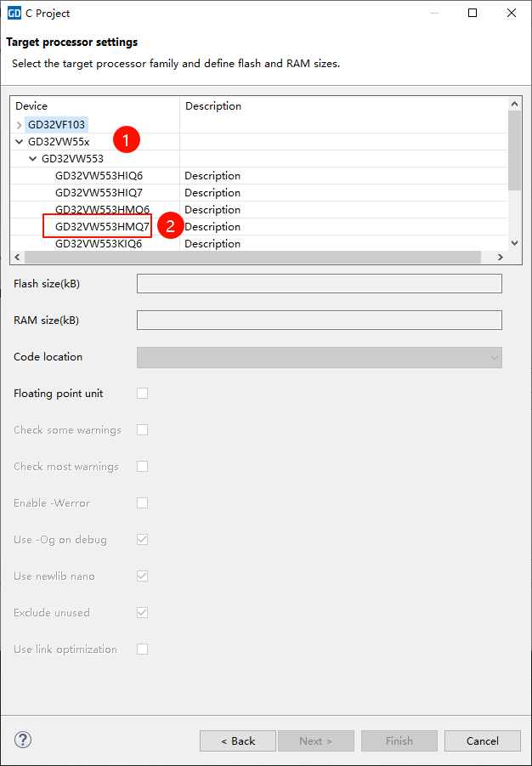Toggle the Exclude unused checkbox
This screenshot has width=532, height=766.
tap(143, 613)
